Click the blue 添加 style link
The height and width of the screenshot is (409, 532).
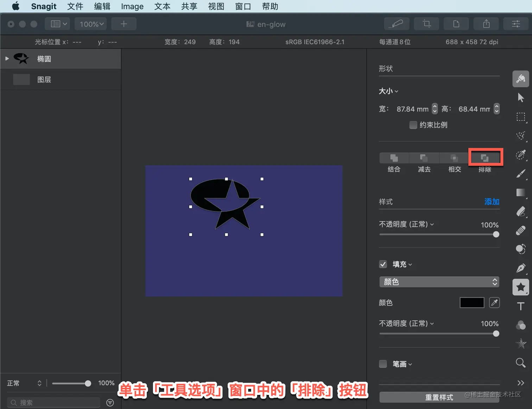coord(492,202)
